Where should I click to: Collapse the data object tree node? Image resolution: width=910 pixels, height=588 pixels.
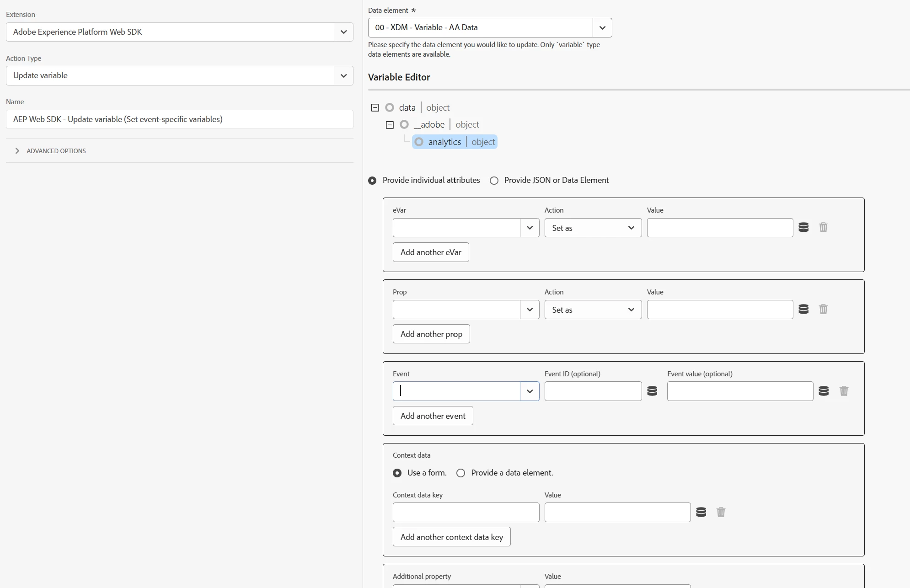(375, 108)
